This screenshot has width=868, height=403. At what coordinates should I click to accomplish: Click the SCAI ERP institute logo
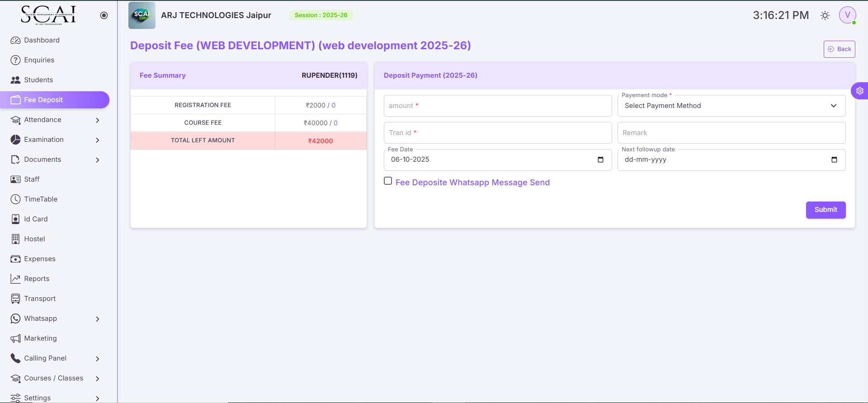142,15
